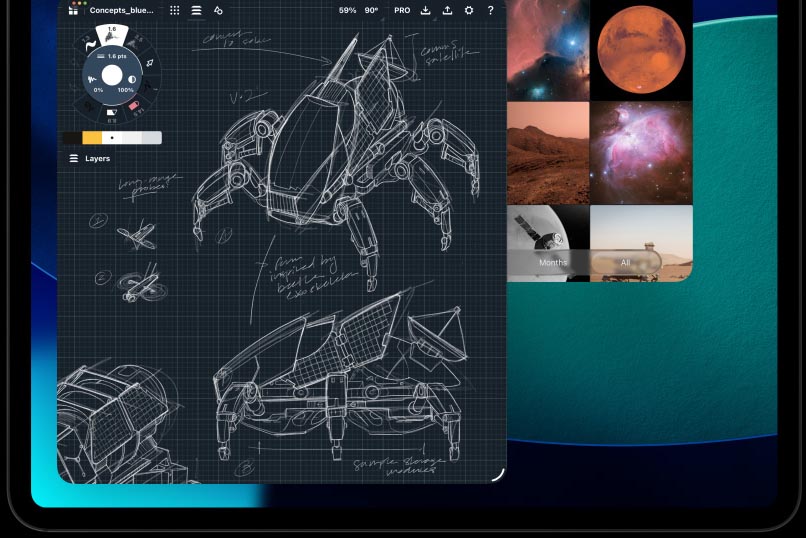
Task: Switch photos view to Months
Action: point(553,262)
